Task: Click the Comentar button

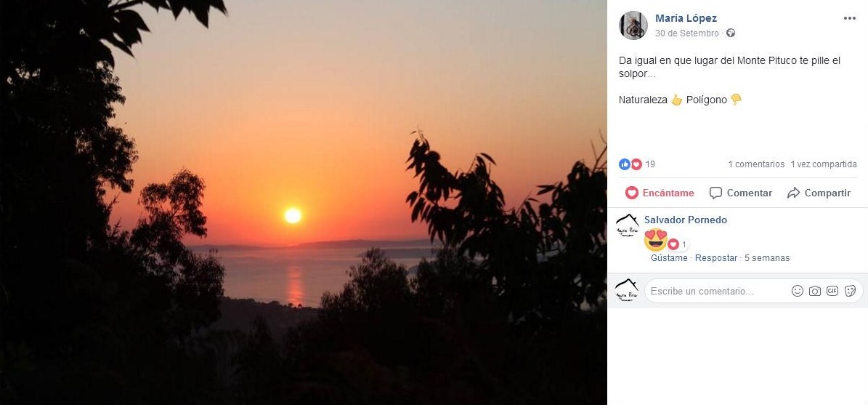Action: [x=740, y=193]
